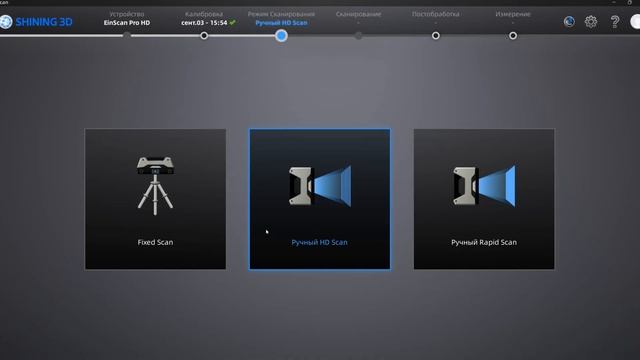Click the Постобработка progress circle marker
Image resolution: width=640 pixels, height=360 pixels.
[x=436, y=36]
